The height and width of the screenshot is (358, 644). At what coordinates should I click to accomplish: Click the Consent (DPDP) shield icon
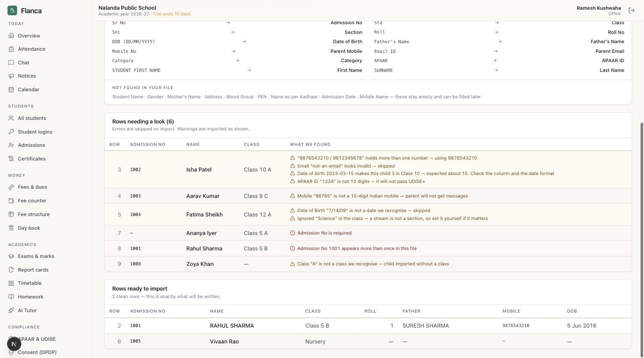coord(11,352)
